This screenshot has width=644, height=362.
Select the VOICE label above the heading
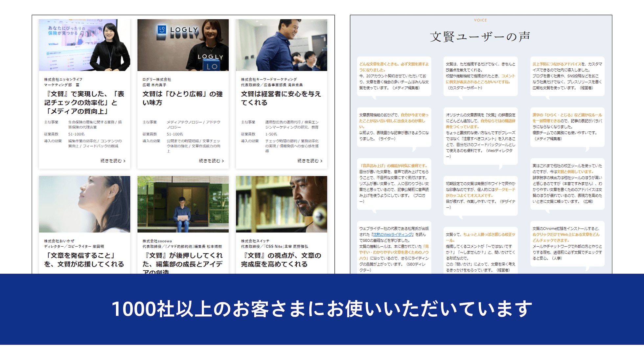point(480,20)
